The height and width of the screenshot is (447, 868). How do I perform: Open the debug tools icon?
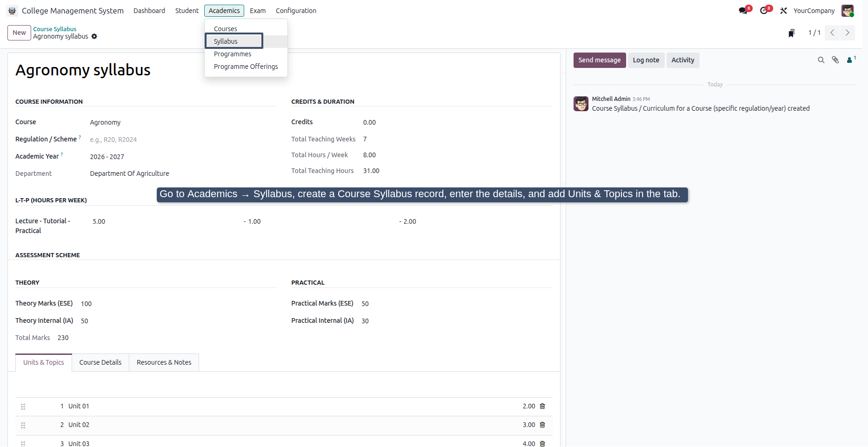[784, 11]
